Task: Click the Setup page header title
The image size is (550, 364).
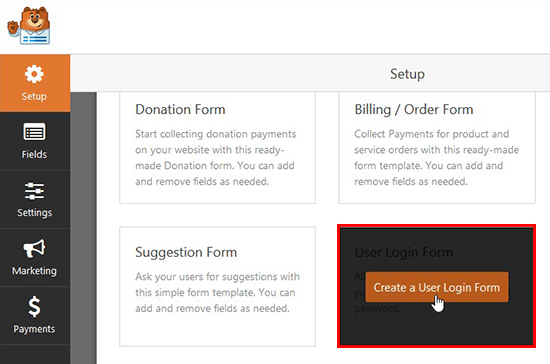Action: (x=407, y=74)
